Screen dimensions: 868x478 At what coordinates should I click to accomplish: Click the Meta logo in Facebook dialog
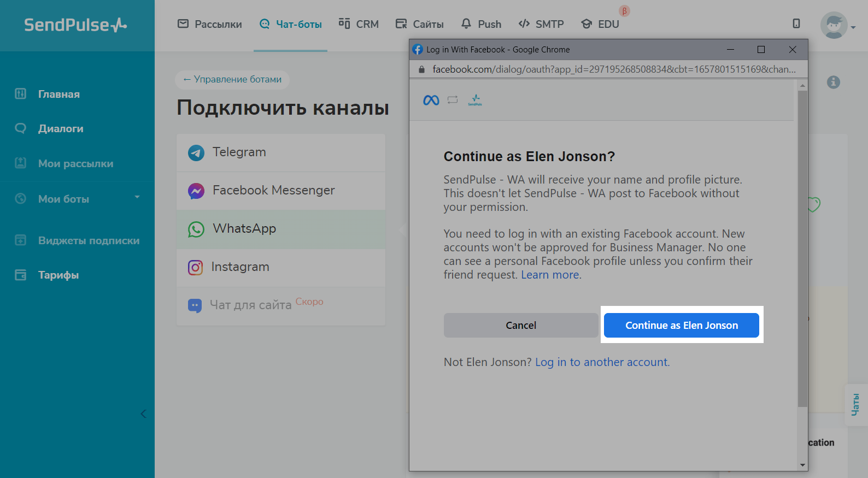click(431, 100)
